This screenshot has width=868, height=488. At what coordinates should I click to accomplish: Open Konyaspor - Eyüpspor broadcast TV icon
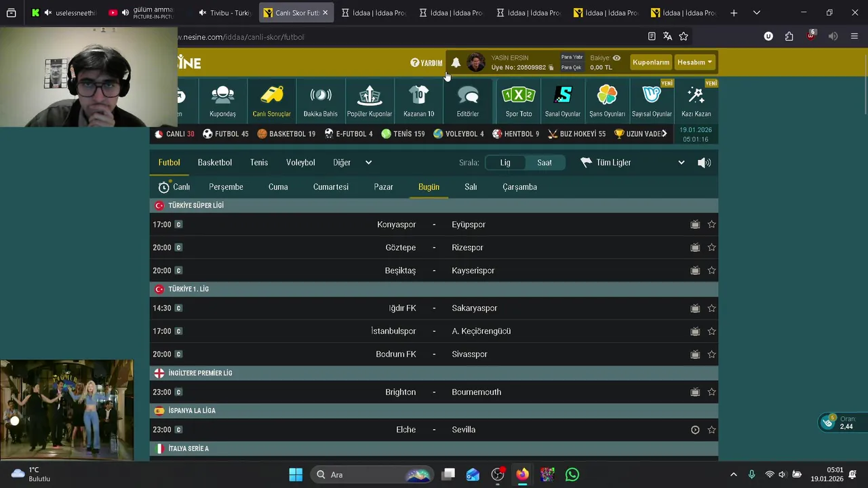point(695,224)
